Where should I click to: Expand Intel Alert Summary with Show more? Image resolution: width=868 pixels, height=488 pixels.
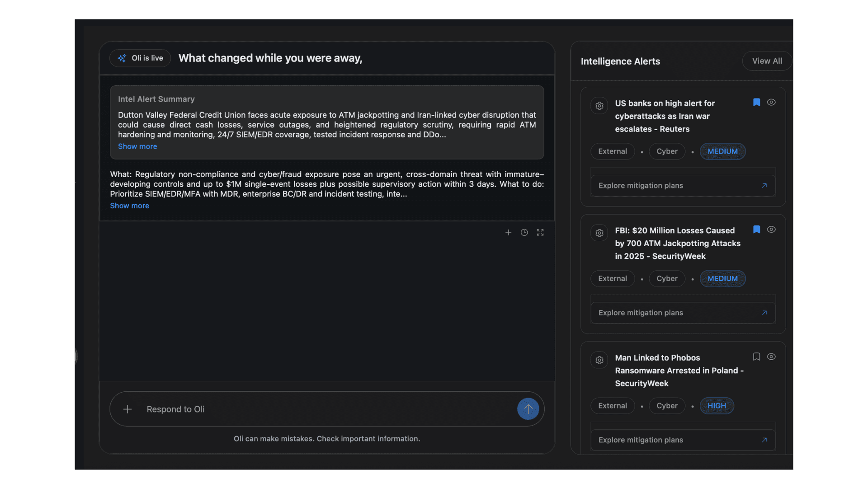pyautogui.click(x=137, y=146)
